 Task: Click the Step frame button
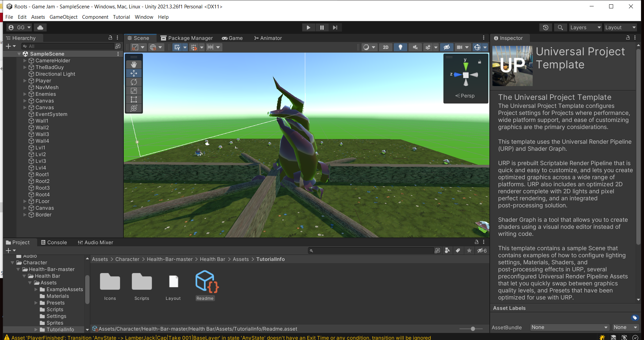coord(335,27)
